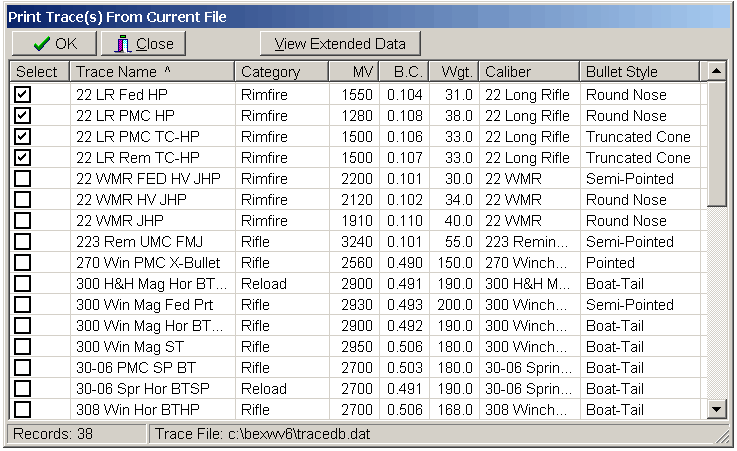
Task: Click weight value 200.0
Action: pyautogui.click(x=455, y=304)
